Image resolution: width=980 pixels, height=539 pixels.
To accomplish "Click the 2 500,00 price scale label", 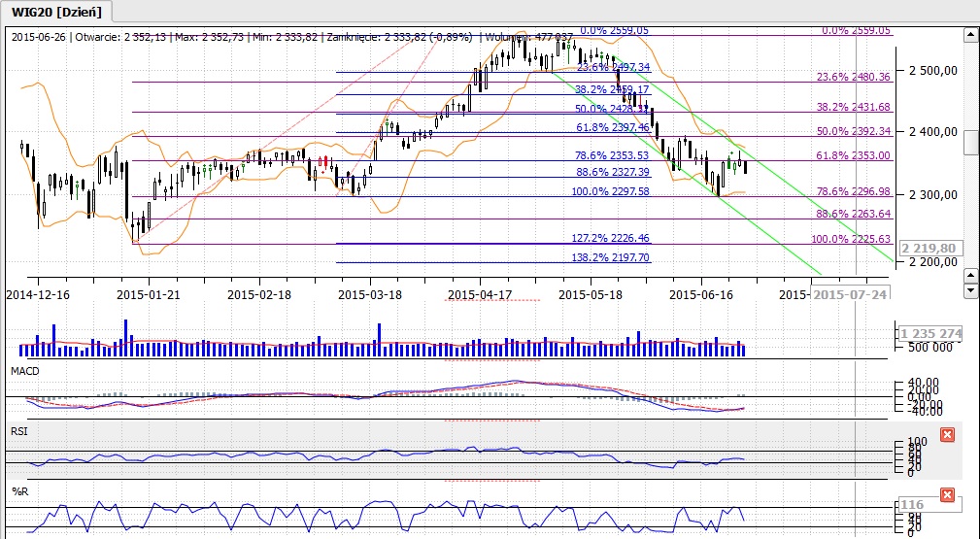I will click(933, 71).
